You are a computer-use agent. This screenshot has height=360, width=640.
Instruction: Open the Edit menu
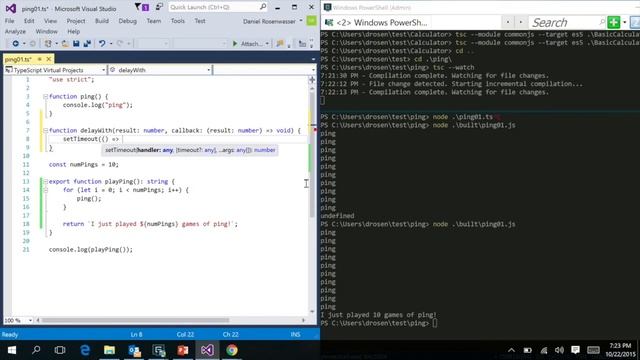[29, 21]
